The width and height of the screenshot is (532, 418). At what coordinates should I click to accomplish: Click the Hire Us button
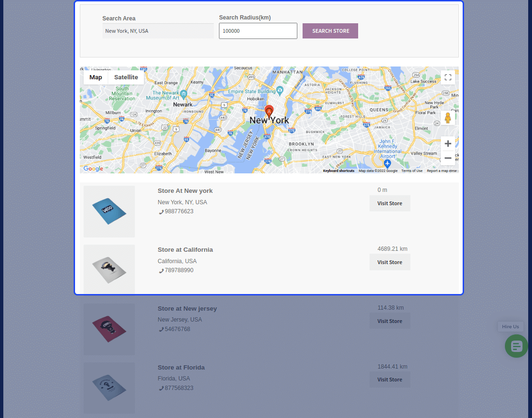click(511, 326)
